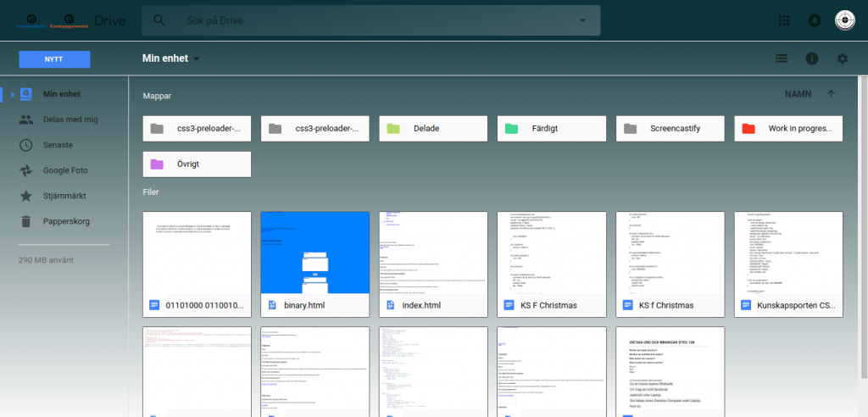Image resolution: width=868 pixels, height=417 pixels.
Task: Click the Docs icon of 01101000 file
Action: tap(154, 305)
